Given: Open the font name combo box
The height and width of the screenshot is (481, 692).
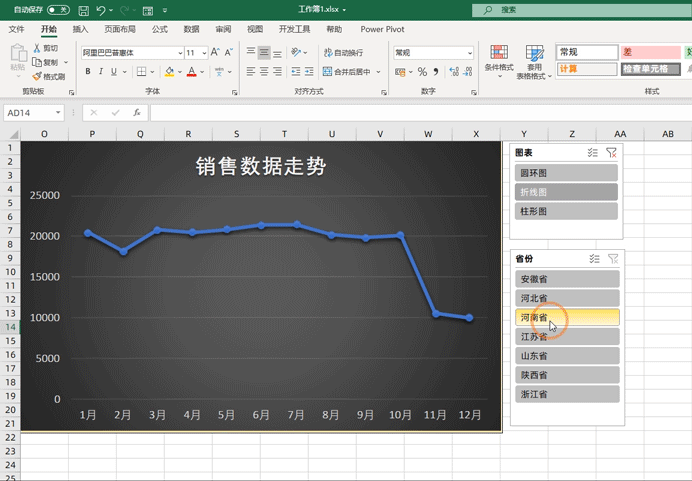Looking at the screenshot, I should point(132,53).
